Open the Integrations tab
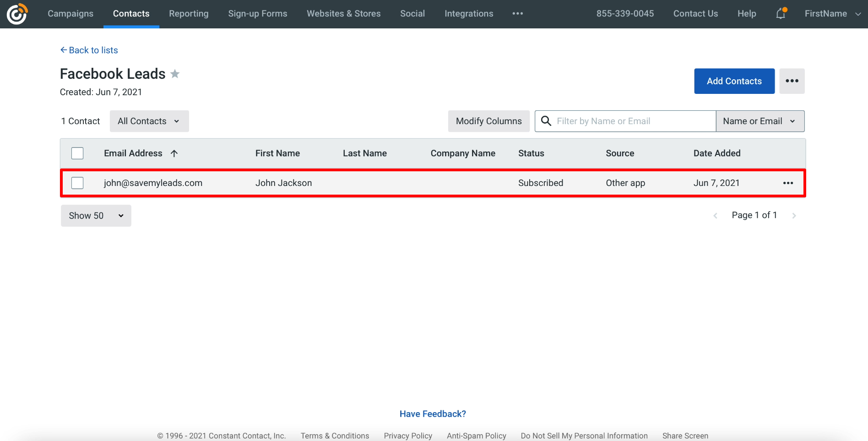This screenshot has height=441, width=868. (x=469, y=14)
